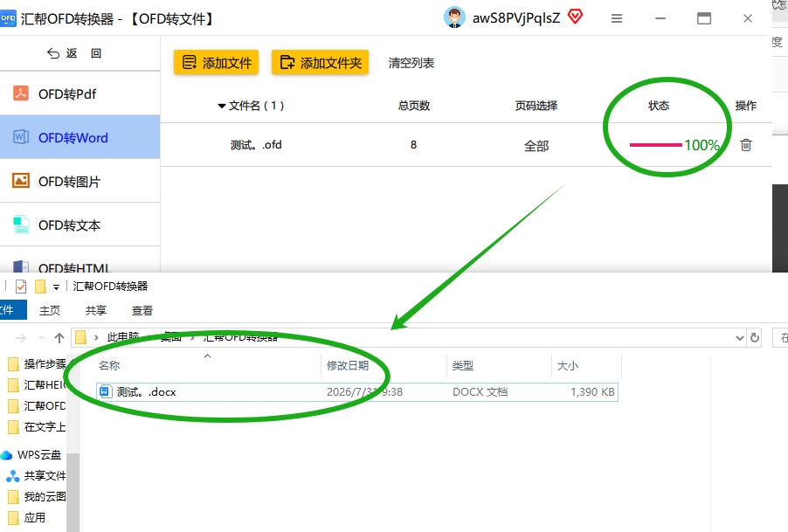Click the 返回 back button
The image size is (788, 532).
coord(74,53)
